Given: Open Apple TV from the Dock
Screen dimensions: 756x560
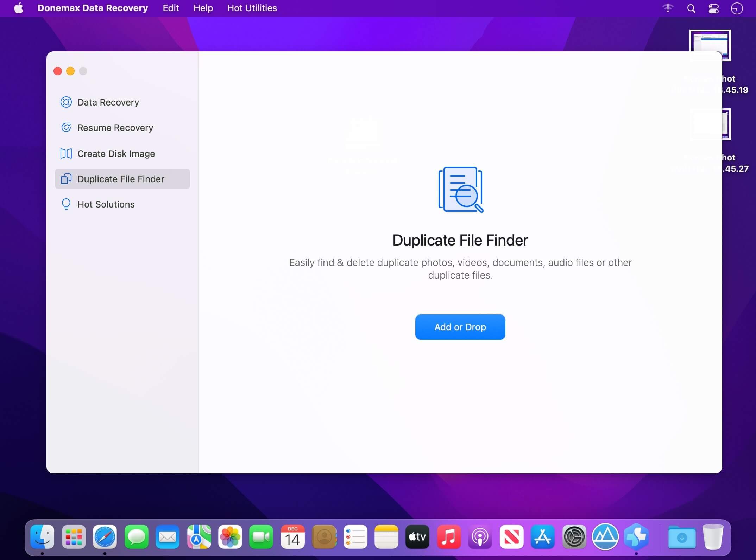Looking at the screenshot, I should [417, 537].
